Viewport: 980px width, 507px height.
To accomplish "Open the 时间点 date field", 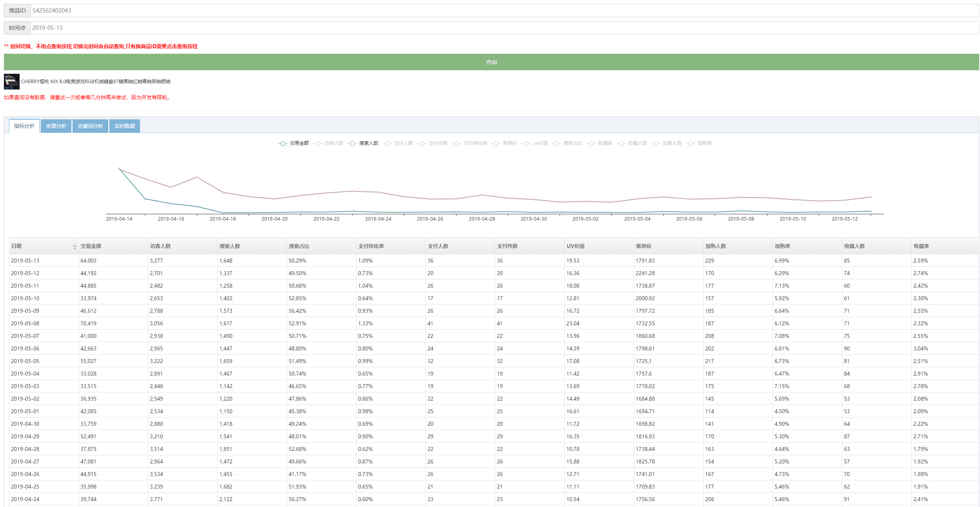I will (504, 28).
